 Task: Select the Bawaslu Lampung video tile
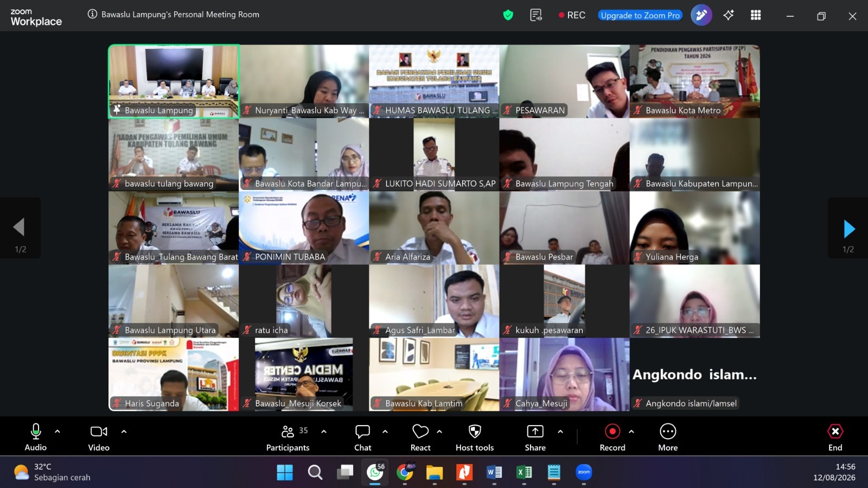[174, 81]
